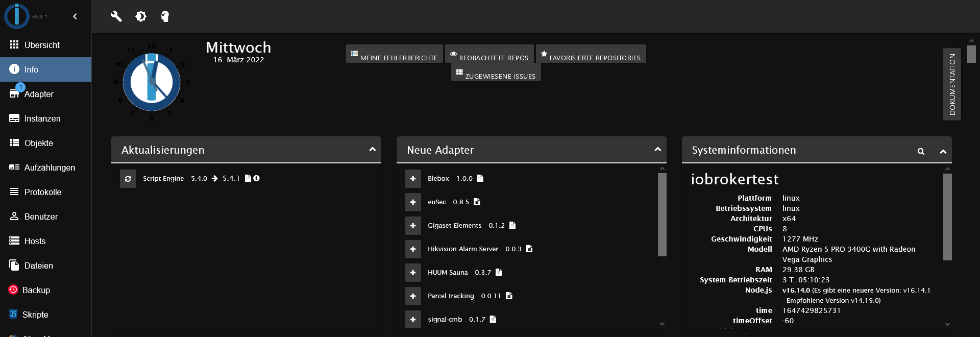The image size is (980, 337).
Task: Show Script Engine update info icon
Action: click(257, 178)
